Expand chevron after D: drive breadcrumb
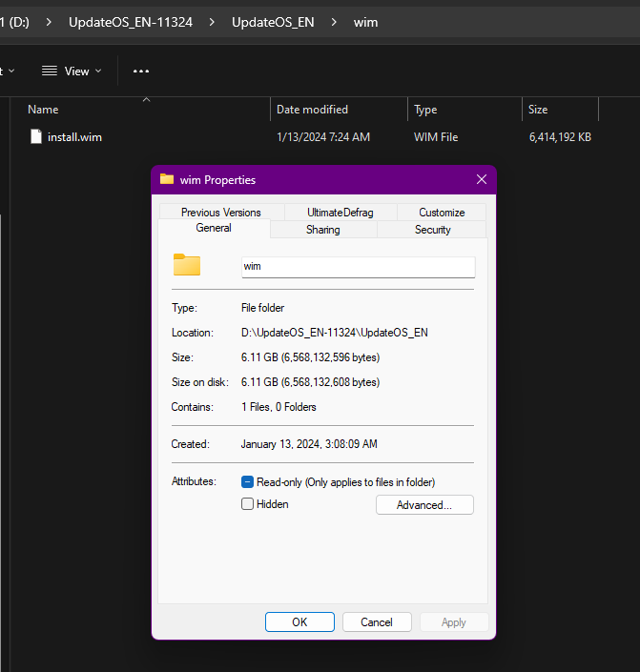Image resolution: width=640 pixels, height=672 pixels. coord(49,22)
